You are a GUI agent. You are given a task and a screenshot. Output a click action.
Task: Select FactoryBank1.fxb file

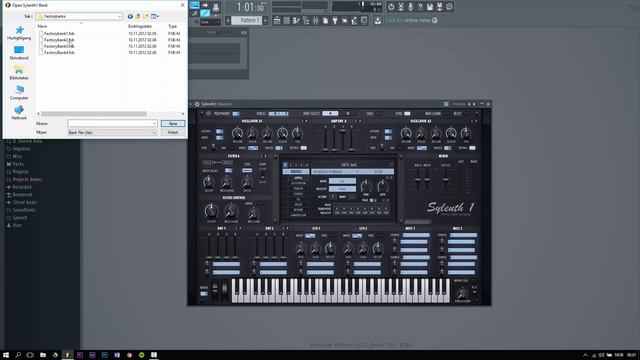point(59,33)
